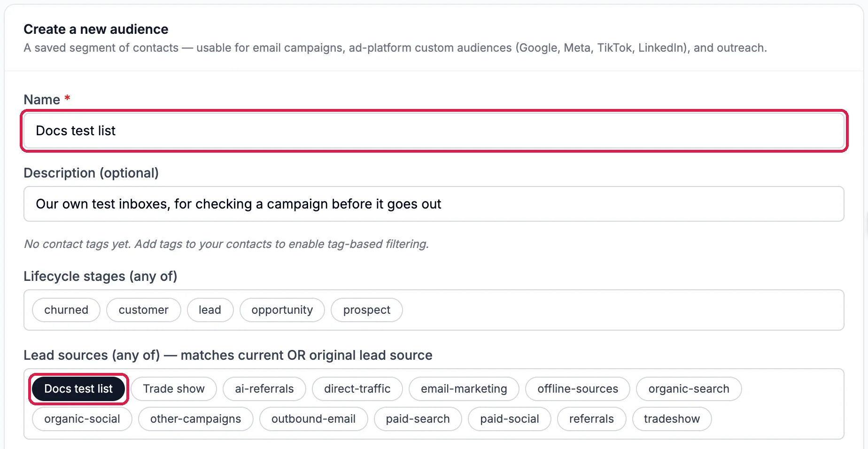Click the Description input field
868x449 pixels.
click(434, 204)
